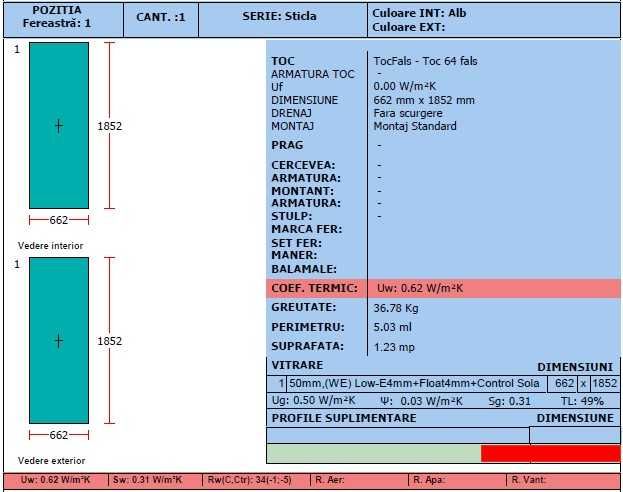Viewport: 623px width, 492px height.
Task: Click the 'Culoare EXT:' label
Action: [408, 27]
